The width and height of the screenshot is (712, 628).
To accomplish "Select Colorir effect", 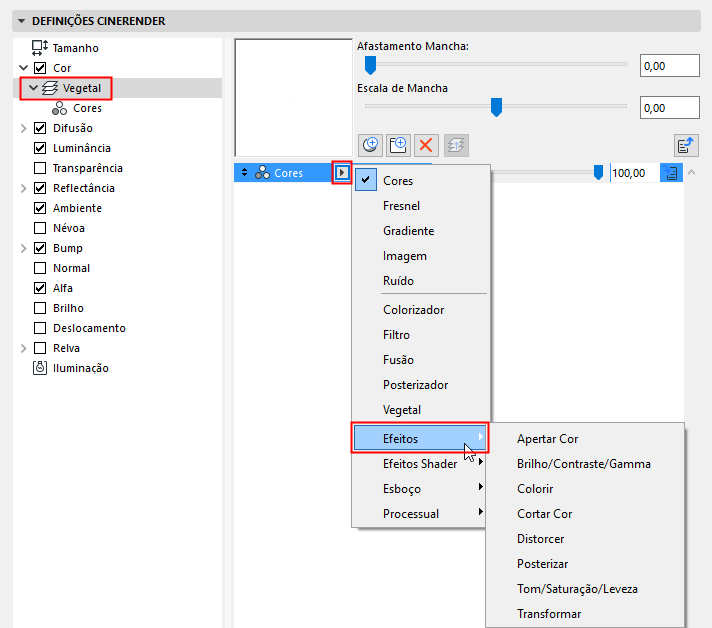I will point(585,489).
